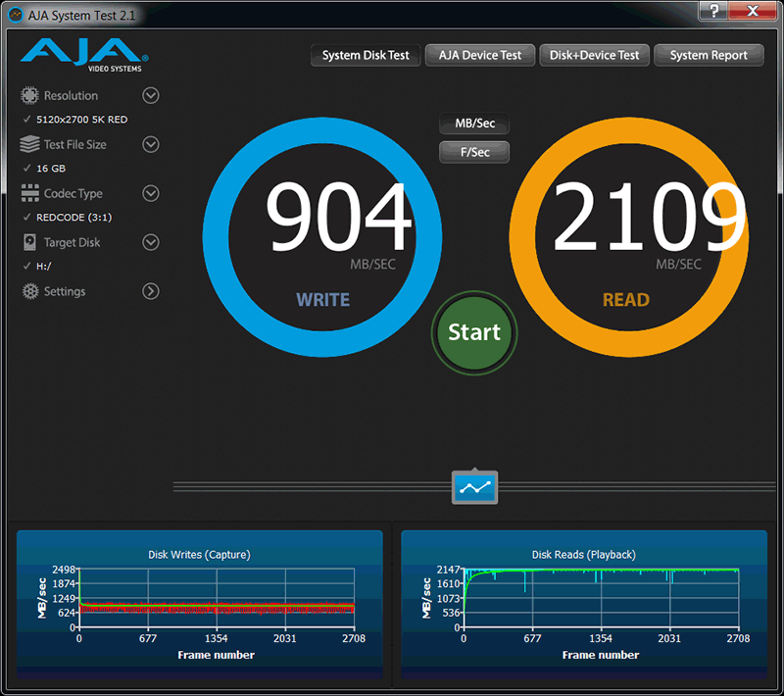Expand the Resolution dropdown arrow

click(x=151, y=95)
